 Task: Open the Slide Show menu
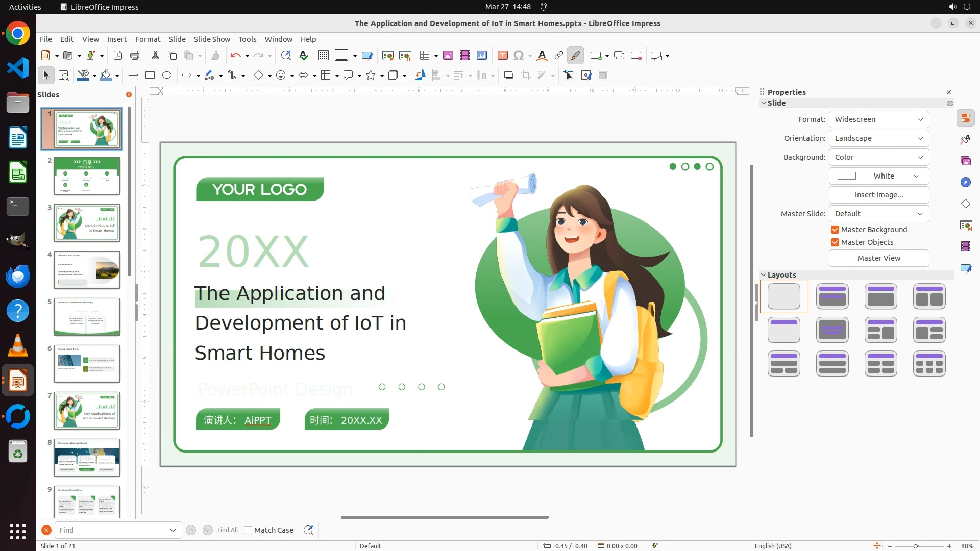click(212, 39)
